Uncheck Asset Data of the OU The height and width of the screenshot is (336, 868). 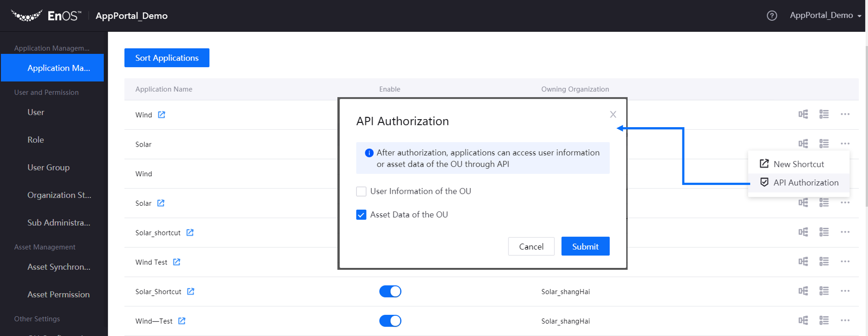[x=361, y=215]
